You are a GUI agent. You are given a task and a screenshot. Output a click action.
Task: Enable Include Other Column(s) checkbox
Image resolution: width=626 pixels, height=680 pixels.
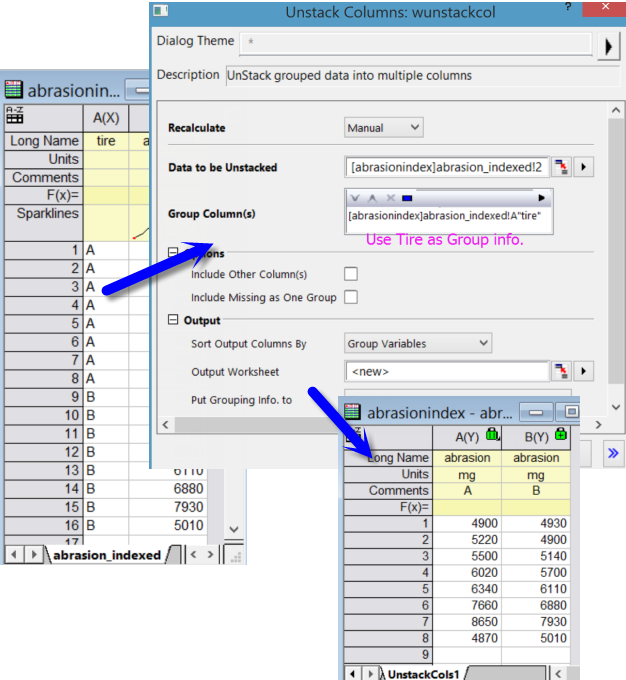pos(351,274)
